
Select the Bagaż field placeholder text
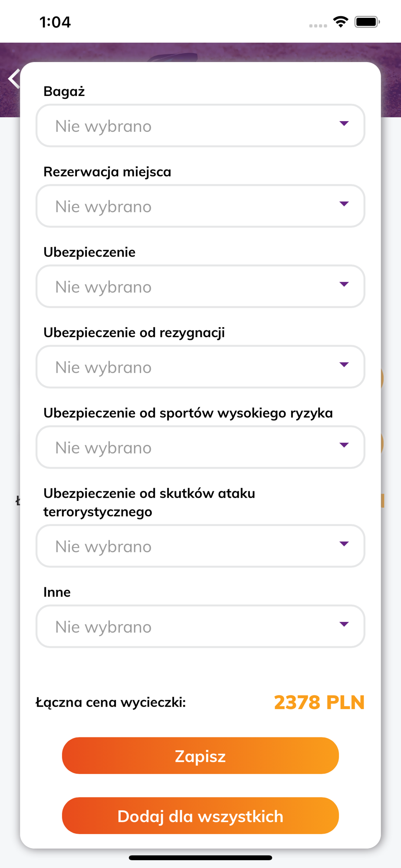pyautogui.click(x=103, y=126)
